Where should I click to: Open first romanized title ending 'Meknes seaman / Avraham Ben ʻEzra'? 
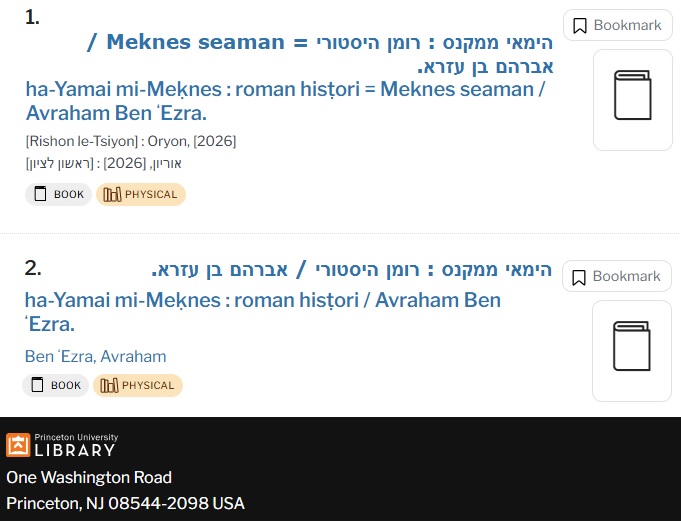[285, 101]
